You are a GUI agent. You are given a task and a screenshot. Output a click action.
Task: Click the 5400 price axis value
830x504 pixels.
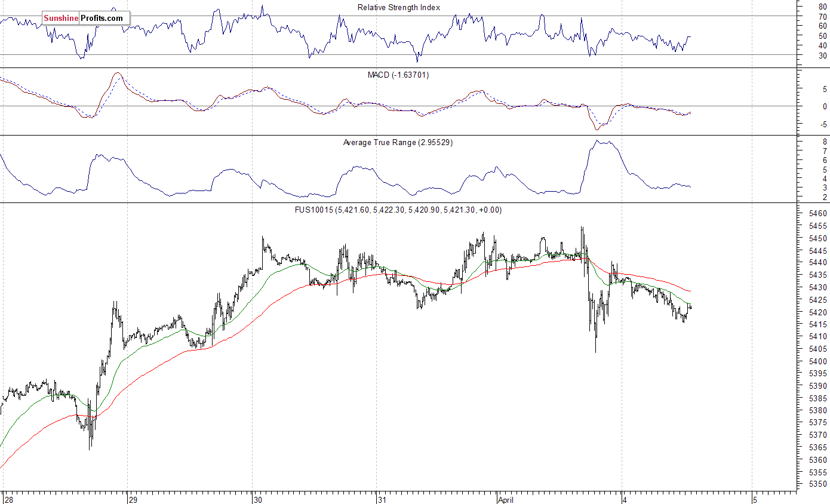point(819,361)
